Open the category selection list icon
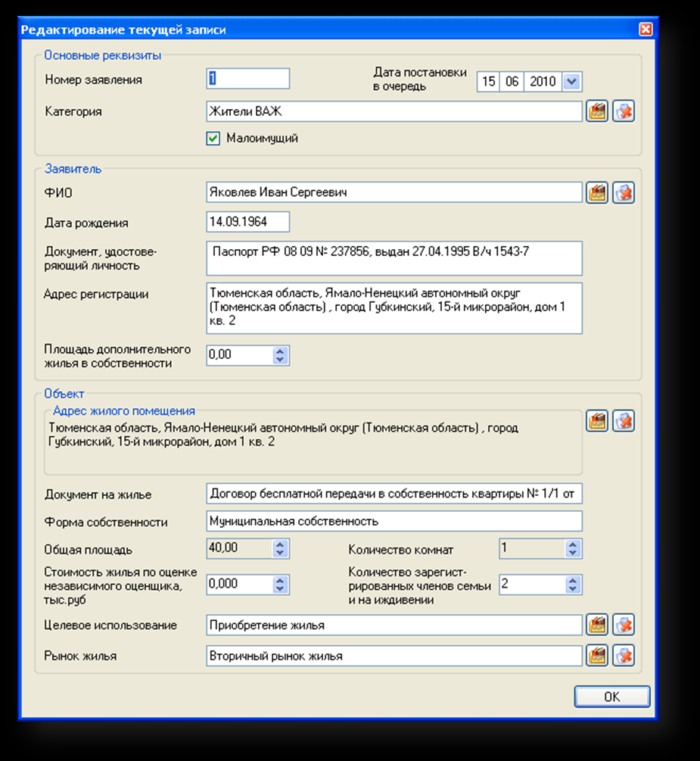Screen dimensions: 700x761 pyautogui.click(x=596, y=111)
